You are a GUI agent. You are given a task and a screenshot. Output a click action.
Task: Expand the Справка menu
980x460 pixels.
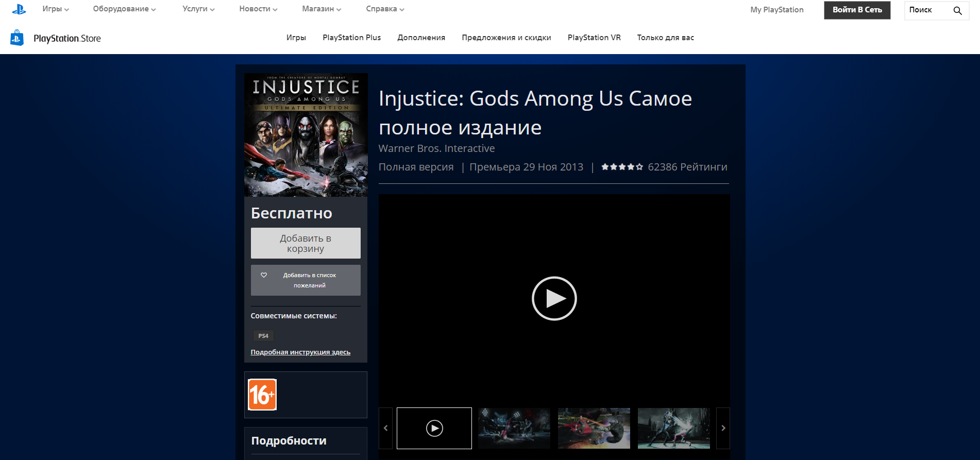pos(385,9)
